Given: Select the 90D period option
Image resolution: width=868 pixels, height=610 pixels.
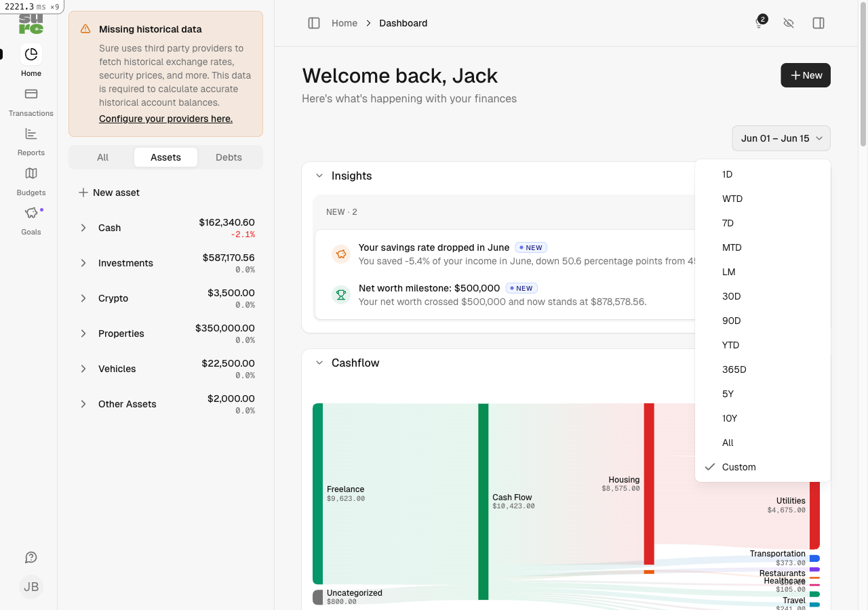Looking at the screenshot, I should [763, 321].
